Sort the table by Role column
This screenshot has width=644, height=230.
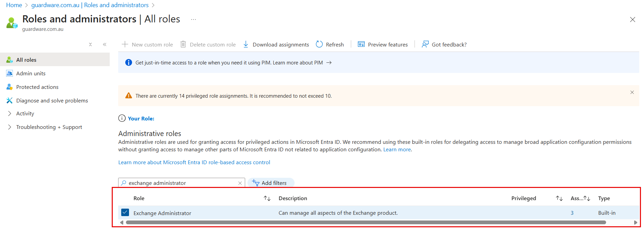pos(267,198)
